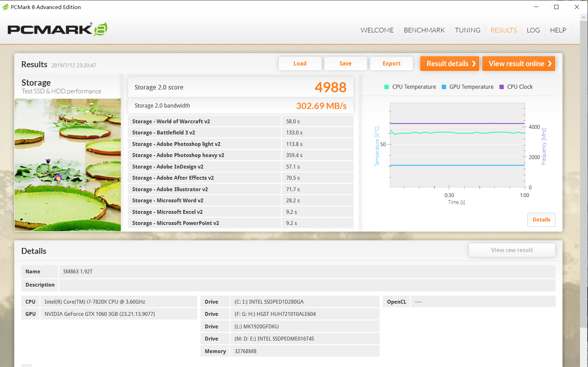This screenshot has width=588, height=367.
Task: Click the CPU Clock legend swatch
Action: pos(502,87)
